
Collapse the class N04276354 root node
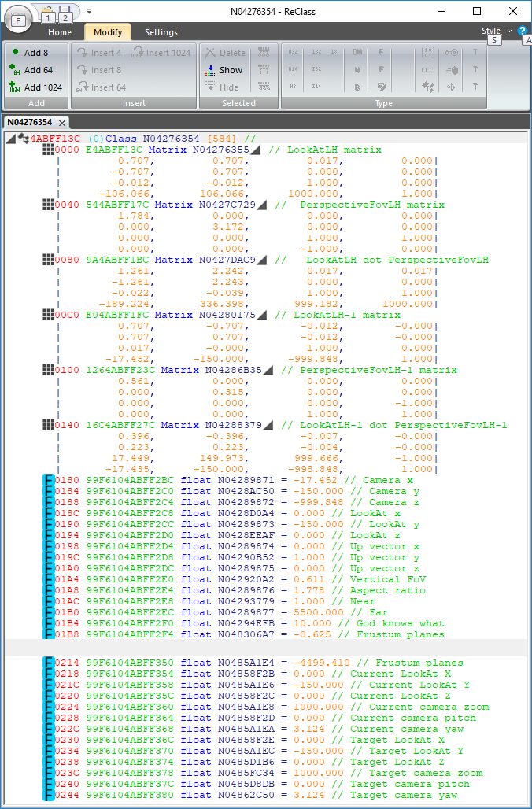pyautogui.click(x=9, y=139)
